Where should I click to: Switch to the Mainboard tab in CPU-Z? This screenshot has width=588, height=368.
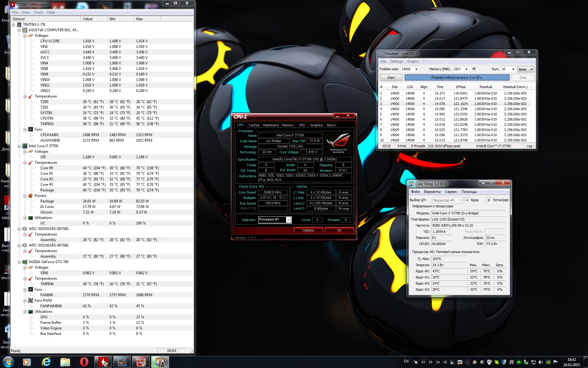[270, 125]
